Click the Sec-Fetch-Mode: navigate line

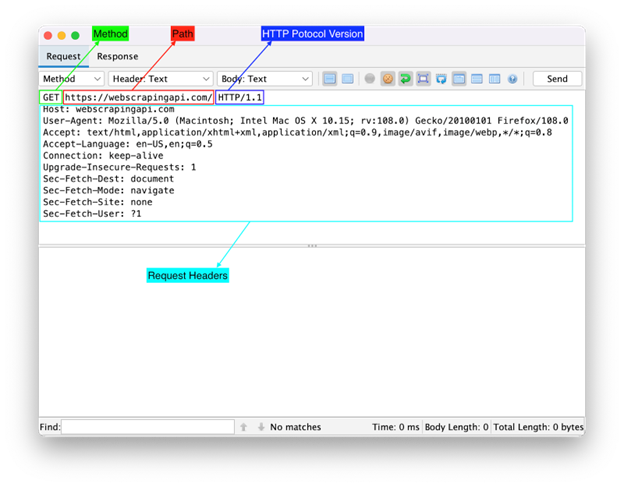[108, 190]
